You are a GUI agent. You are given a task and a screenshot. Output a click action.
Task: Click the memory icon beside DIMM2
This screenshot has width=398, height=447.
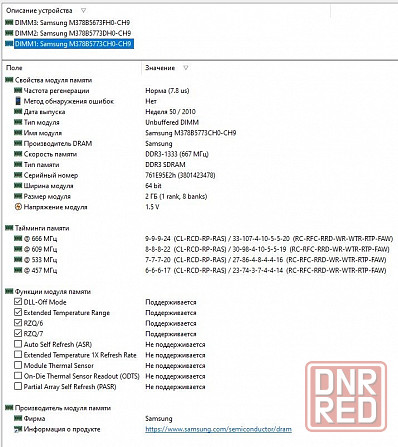(9, 33)
